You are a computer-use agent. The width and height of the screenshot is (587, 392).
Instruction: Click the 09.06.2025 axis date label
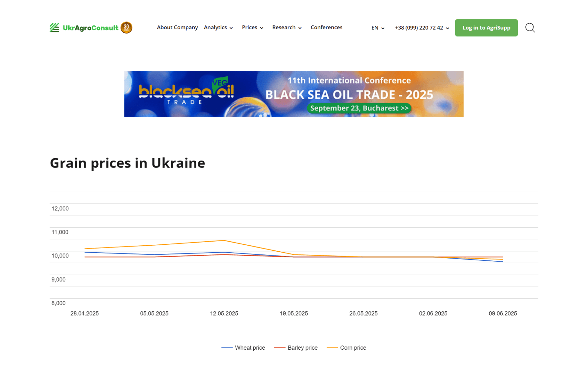[x=503, y=314]
